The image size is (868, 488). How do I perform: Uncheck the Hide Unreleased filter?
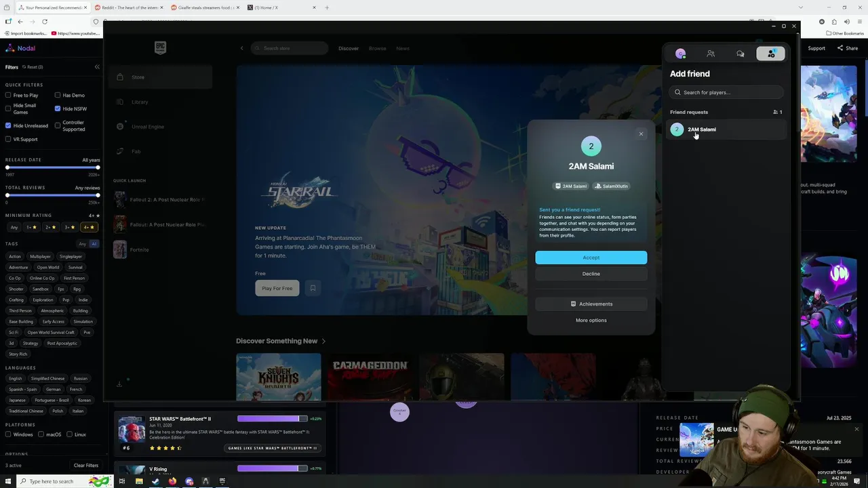tap(8, 125)
